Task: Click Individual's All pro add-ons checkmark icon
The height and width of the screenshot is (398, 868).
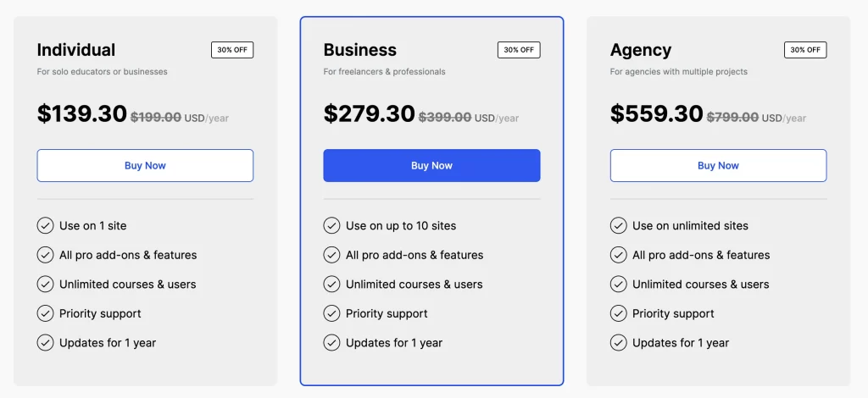Action: [x=46, y=255]
